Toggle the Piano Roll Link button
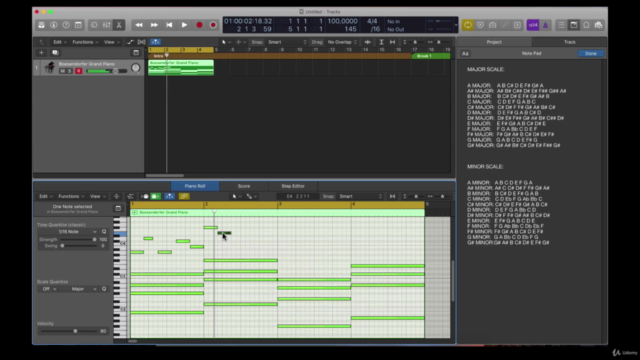Screen dimensions: 640x360 tap(184, 196)
